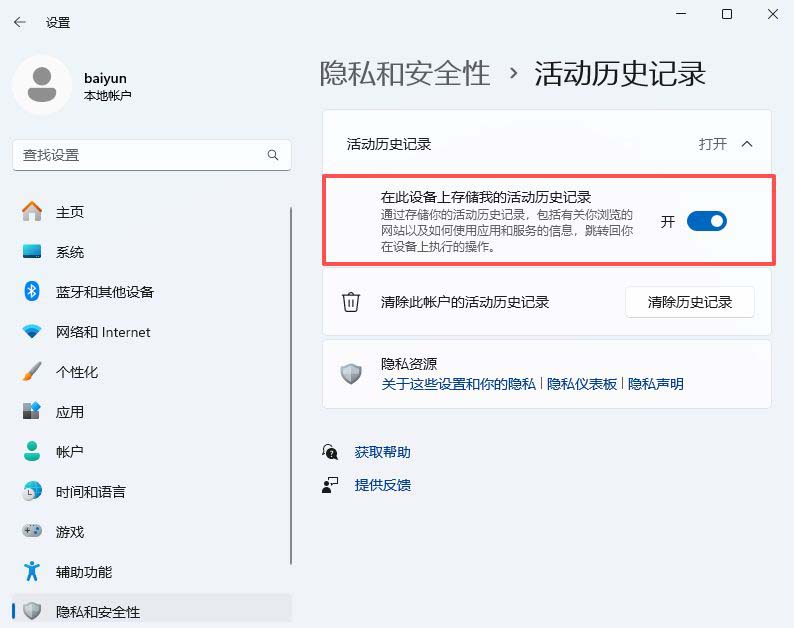Go to 时间和语言 settings
This screenshot has height=628, width=794.
pos(151,491)
